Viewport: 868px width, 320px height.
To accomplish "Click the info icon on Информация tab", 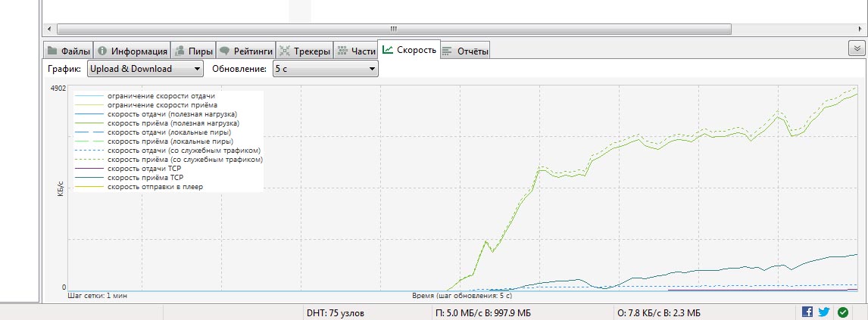I will [101, 51].
